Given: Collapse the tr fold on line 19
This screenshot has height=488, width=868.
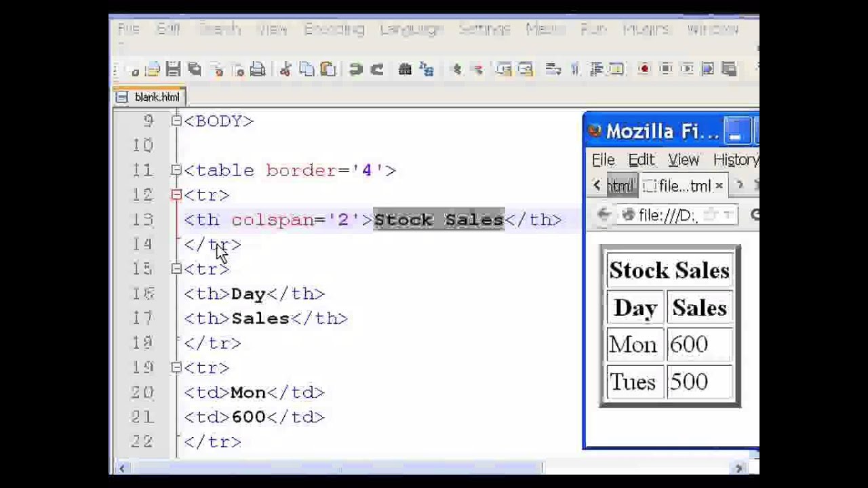Looking at the screenshot, I should pyautogui.click(x=176, y=367).
